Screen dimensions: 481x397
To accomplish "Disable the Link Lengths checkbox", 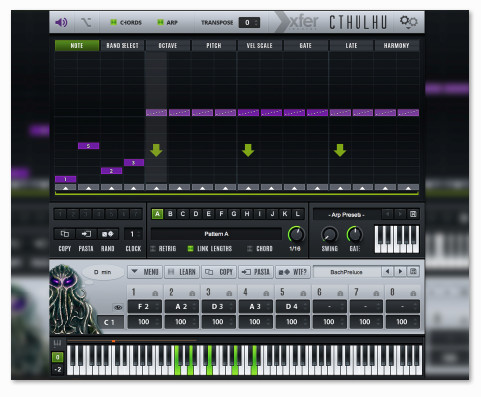I will click(190, 249).
